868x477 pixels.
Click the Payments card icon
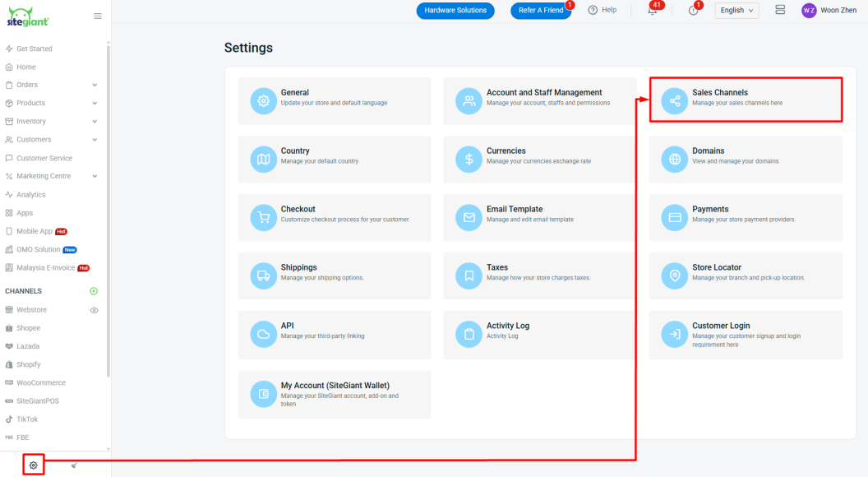pos(675,218)
